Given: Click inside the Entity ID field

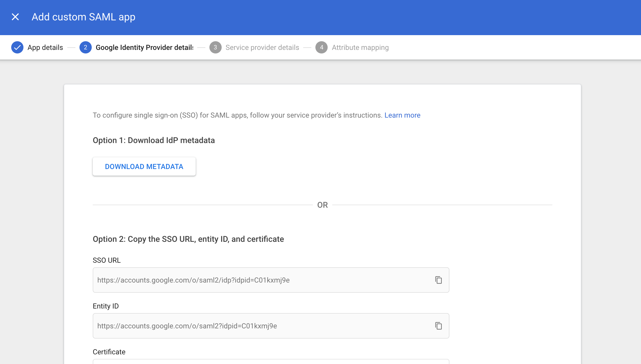Looking at the screenshot, I should [x=255, y=326].
